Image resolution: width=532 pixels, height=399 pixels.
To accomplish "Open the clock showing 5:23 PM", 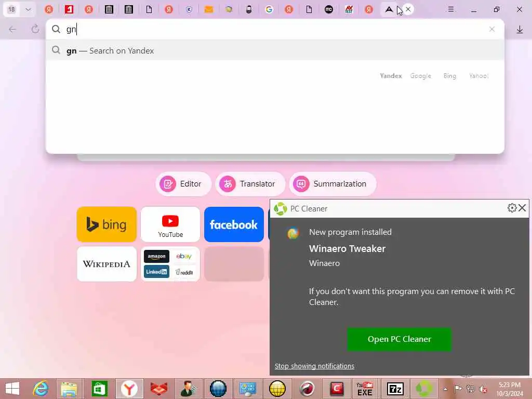I will pyautogui.click(x=510, y=389).
